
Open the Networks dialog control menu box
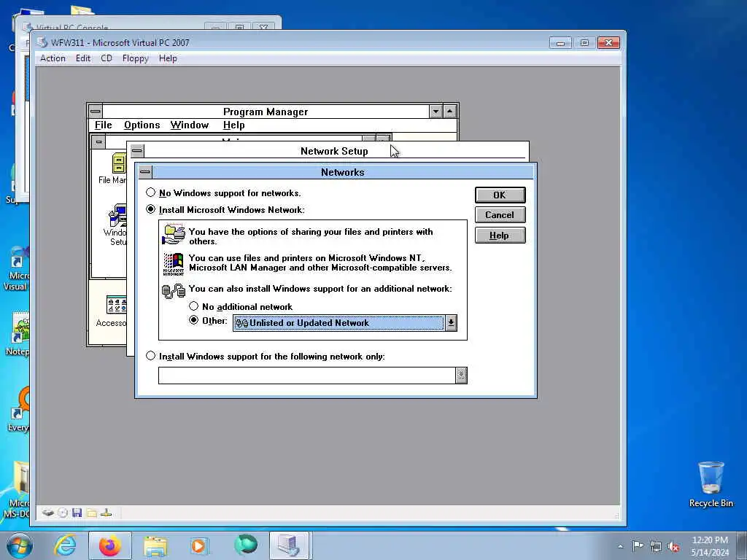[145, 172]
